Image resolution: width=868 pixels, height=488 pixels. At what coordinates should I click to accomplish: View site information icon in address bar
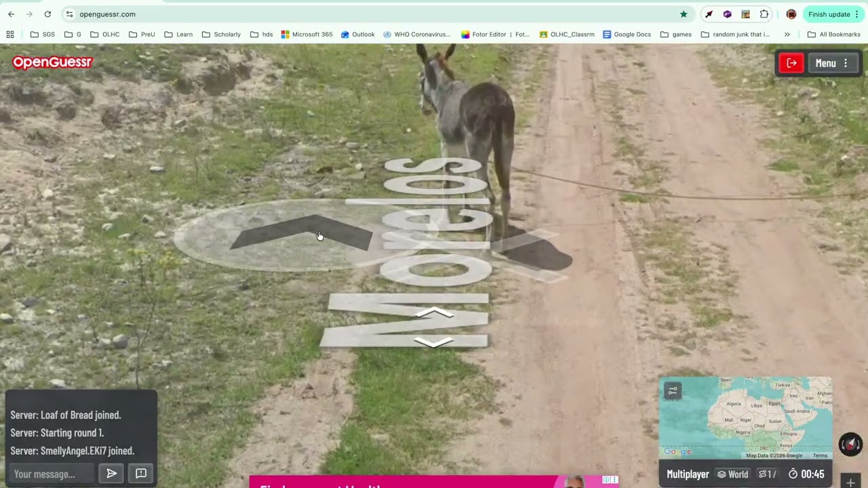(x=69, y=14)
